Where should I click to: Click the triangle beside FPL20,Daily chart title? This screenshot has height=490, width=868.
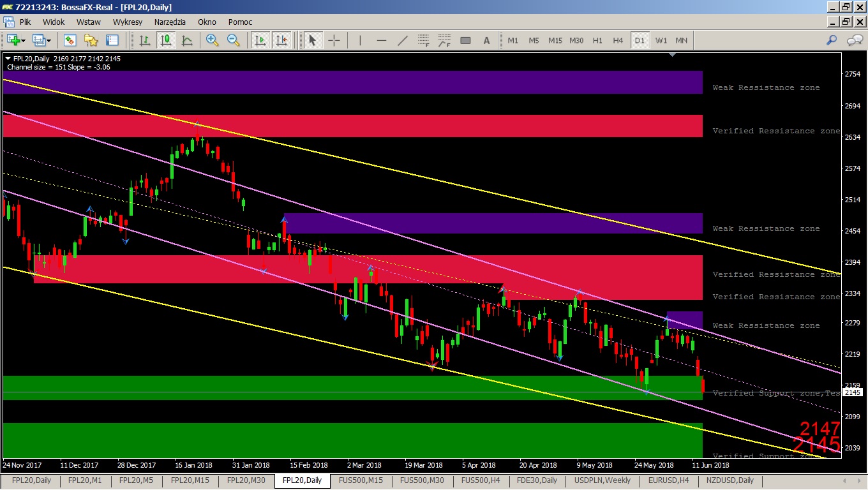pyautogui.click(x=8, y=59)
